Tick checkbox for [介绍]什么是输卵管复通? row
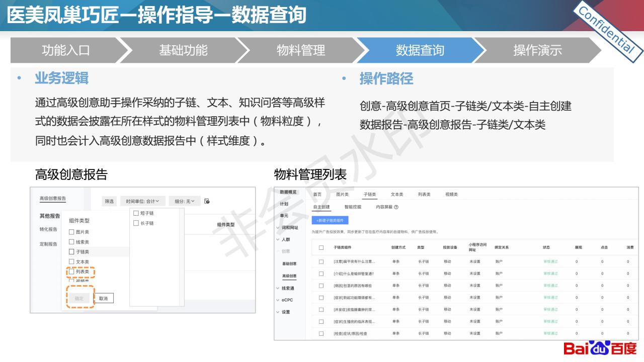This screenshot has height=362, width=644. (321, 274)
